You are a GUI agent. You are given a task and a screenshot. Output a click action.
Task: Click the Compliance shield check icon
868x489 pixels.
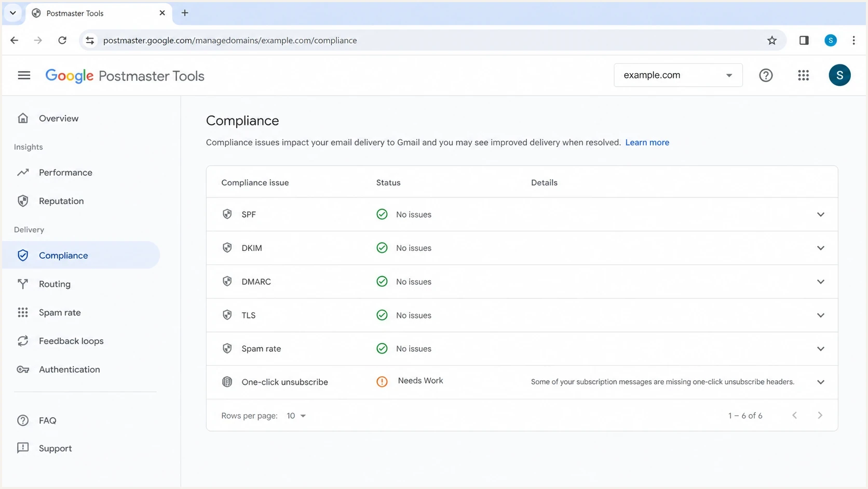pyautogui.click(x=23, y=255)
